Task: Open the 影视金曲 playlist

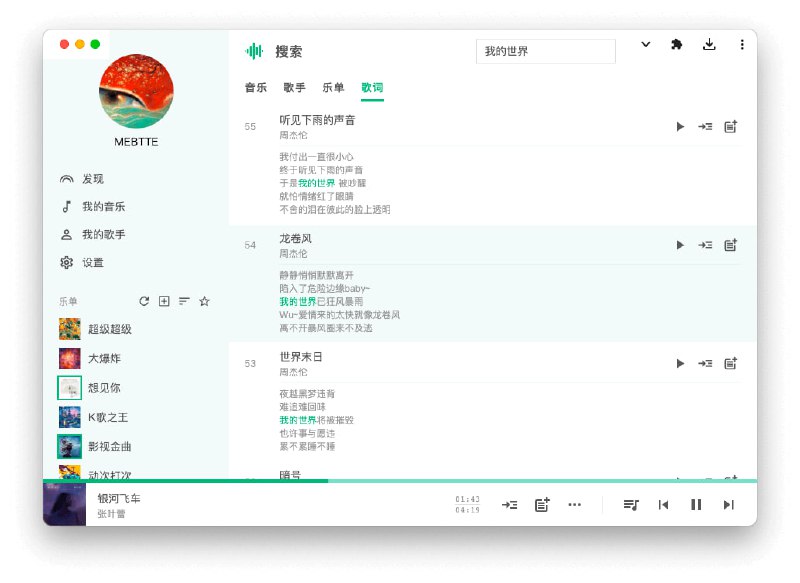Action: pyautogui.click(x=95, y=447)
